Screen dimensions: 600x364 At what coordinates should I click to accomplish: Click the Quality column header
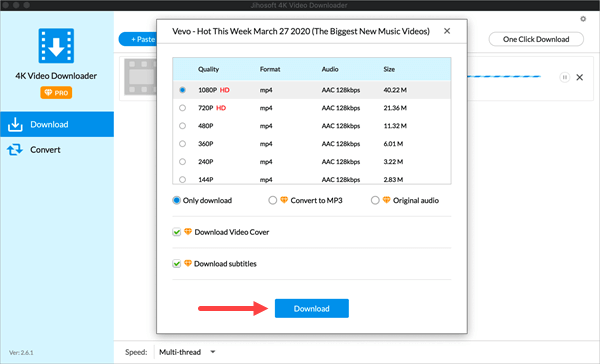[x=209, y=69]
